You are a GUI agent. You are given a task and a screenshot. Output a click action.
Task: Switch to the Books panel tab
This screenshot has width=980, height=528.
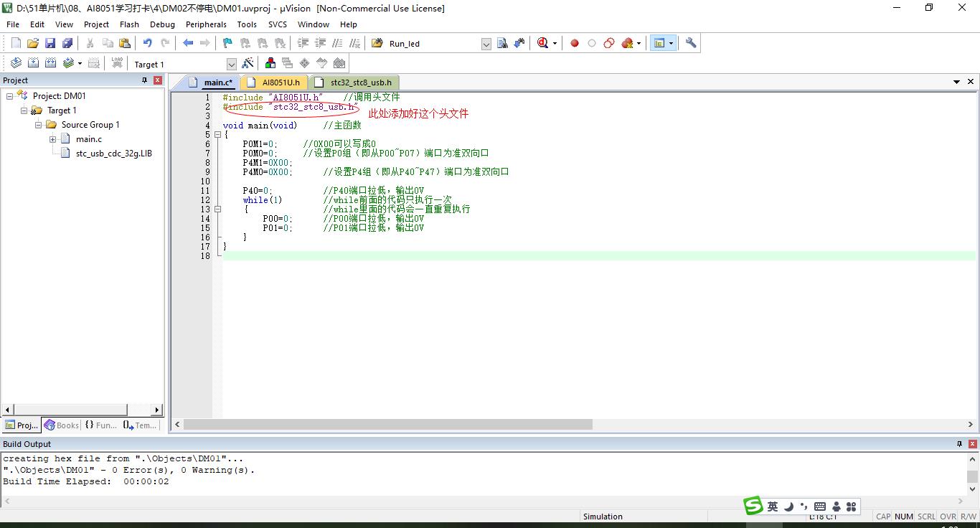tap(62, 425)
